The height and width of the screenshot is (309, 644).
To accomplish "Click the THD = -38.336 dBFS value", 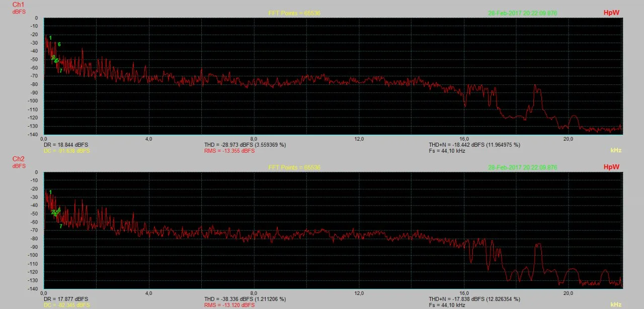I will [x=245, y=299].
